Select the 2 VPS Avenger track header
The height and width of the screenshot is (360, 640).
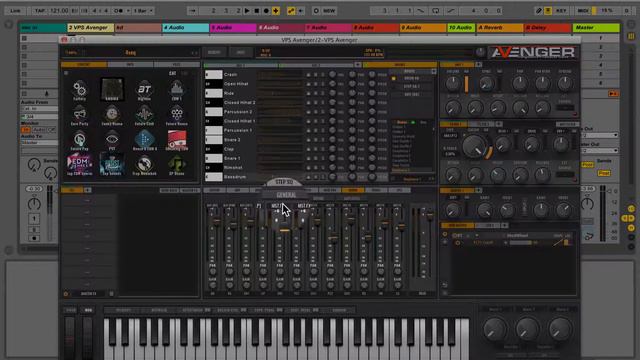91,27
